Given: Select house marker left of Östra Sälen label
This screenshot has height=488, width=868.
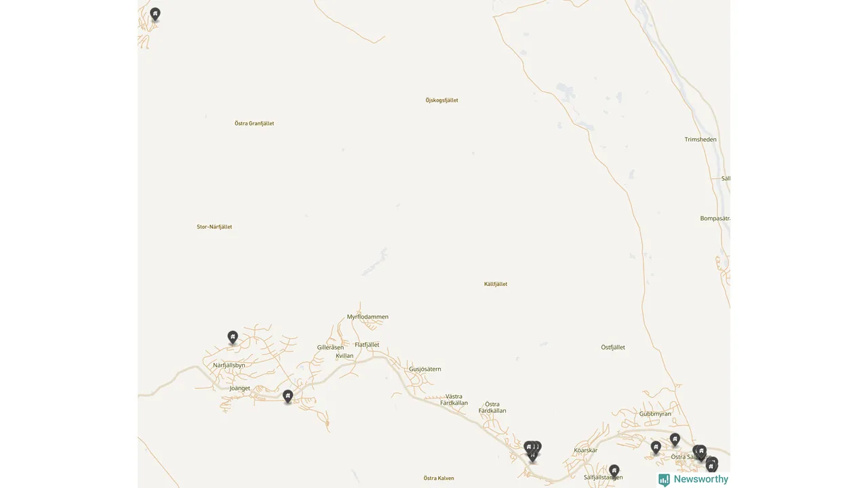Looking at the screenshot, I should click(656, 447).
